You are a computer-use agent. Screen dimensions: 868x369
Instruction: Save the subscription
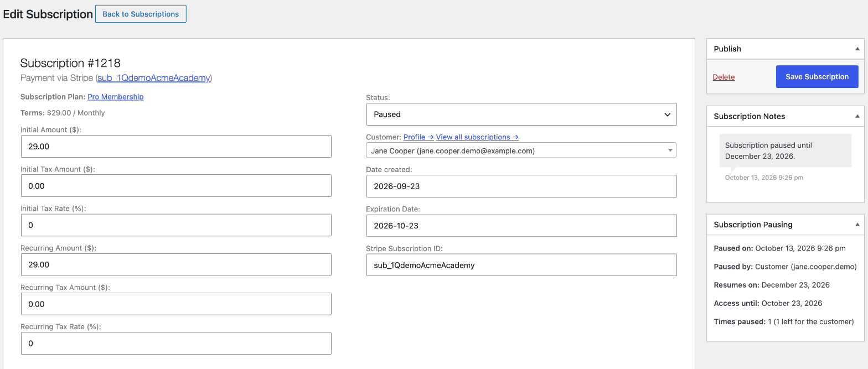point(817,77)
